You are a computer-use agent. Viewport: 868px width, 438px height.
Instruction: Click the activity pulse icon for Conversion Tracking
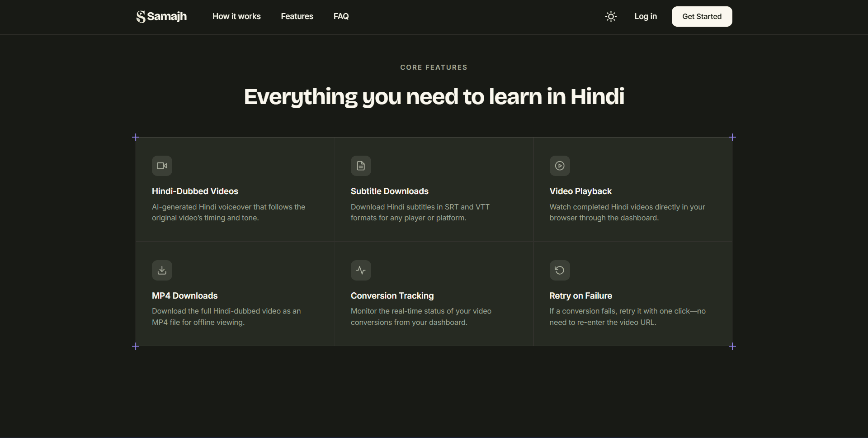click(361, 270)
